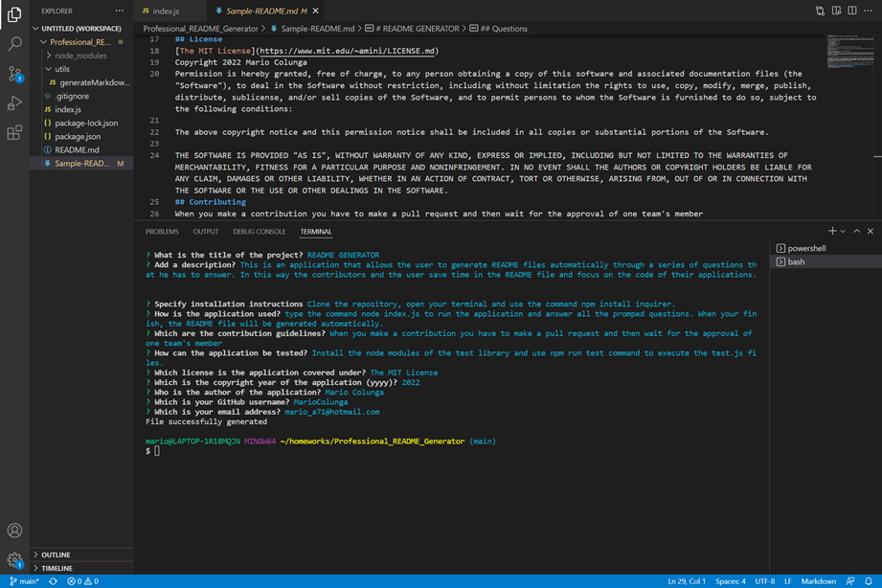
Task: Click the Open Changes icon in editor toolbar
Action: (819, 10)
